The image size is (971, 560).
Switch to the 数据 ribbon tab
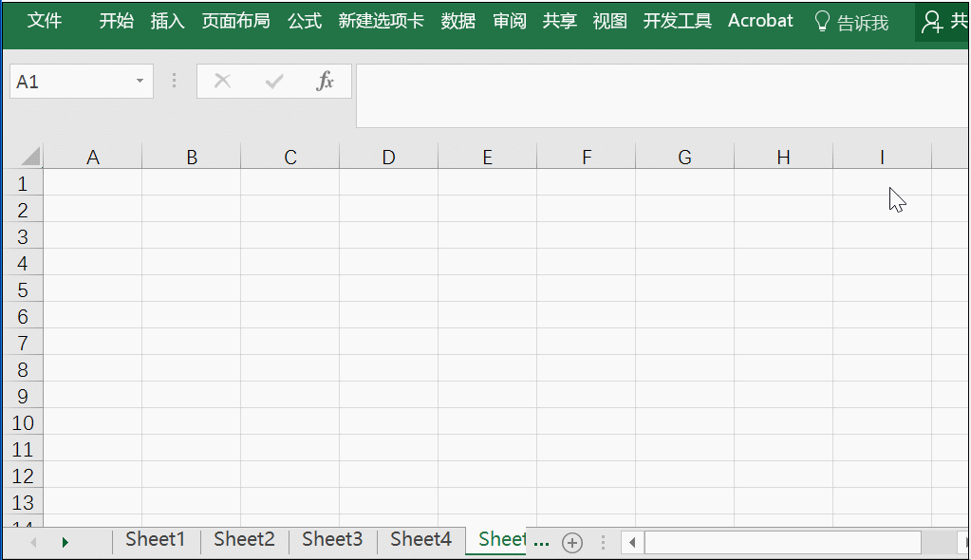[458, 21]
